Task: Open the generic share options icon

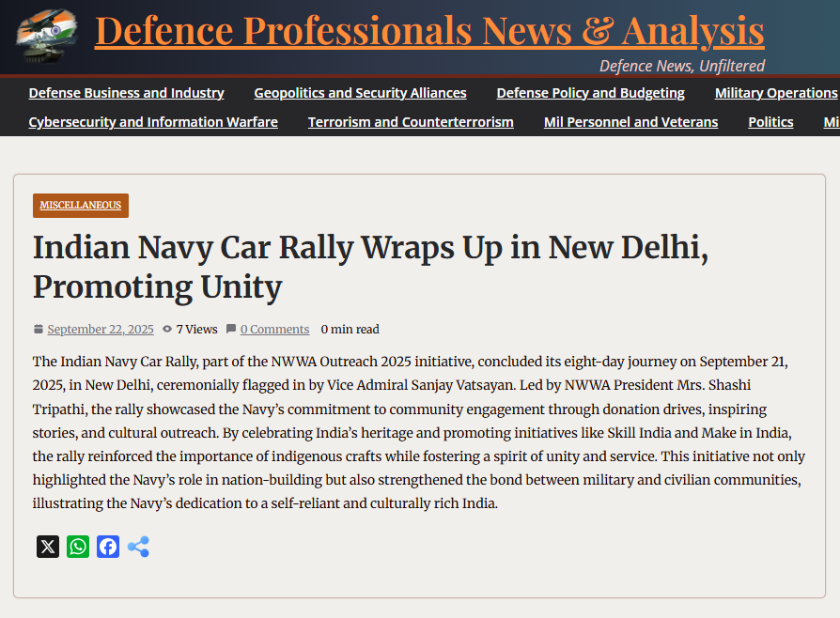Action: 138,547
